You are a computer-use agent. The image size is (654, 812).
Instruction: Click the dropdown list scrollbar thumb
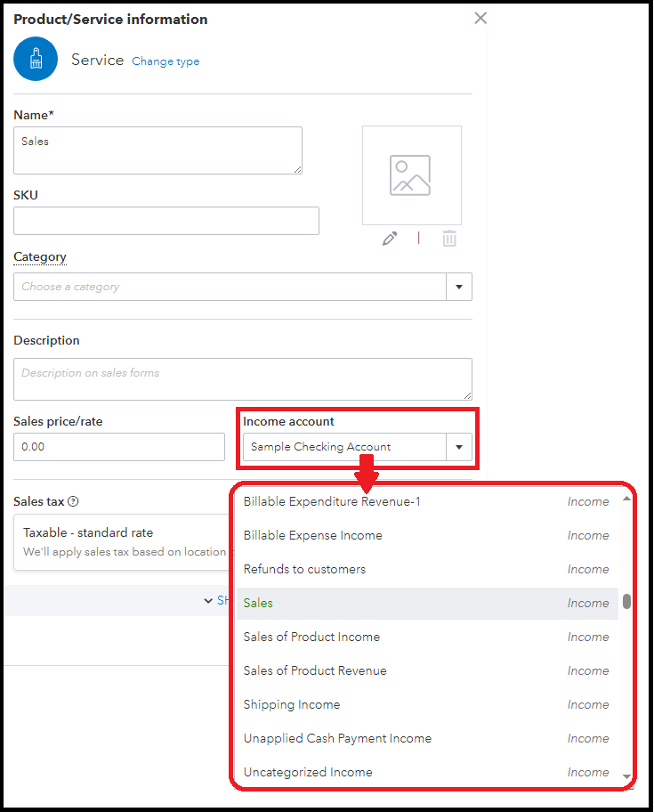click(x=626, y=601)
